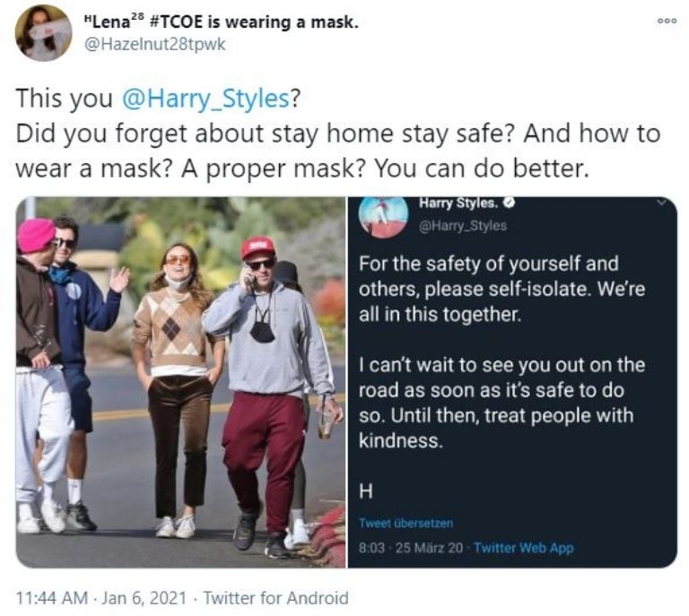Click the gray @Harry_Styles handle in screenshot
Viewport: 689px width, 616px height.
coord(463,226)
